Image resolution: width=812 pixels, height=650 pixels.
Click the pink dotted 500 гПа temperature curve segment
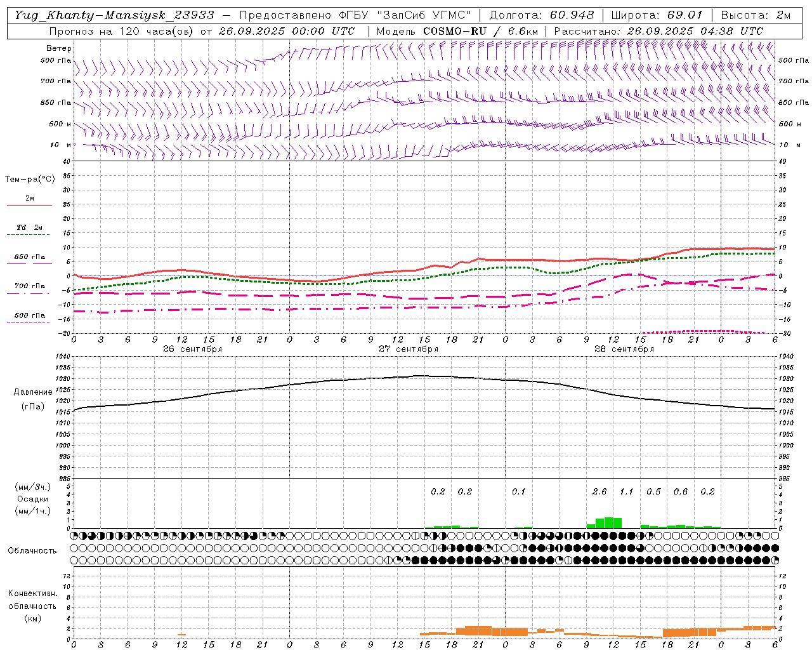704,331
